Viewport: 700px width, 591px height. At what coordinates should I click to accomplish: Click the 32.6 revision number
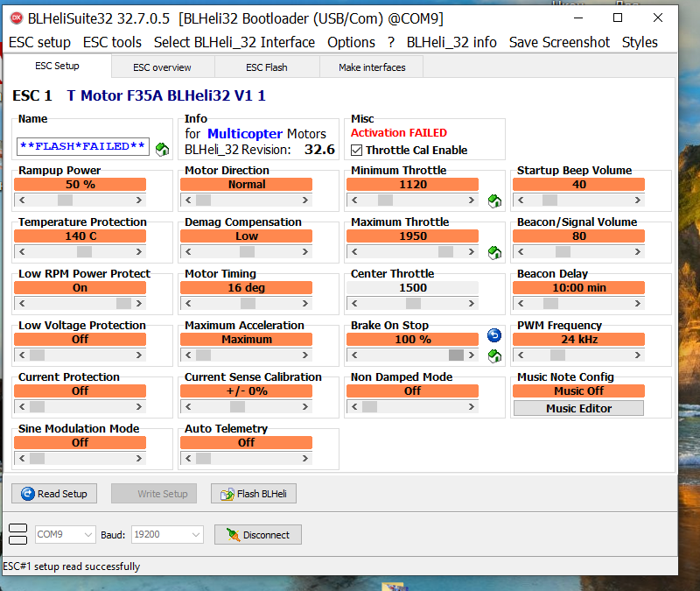tap(319, 149)
